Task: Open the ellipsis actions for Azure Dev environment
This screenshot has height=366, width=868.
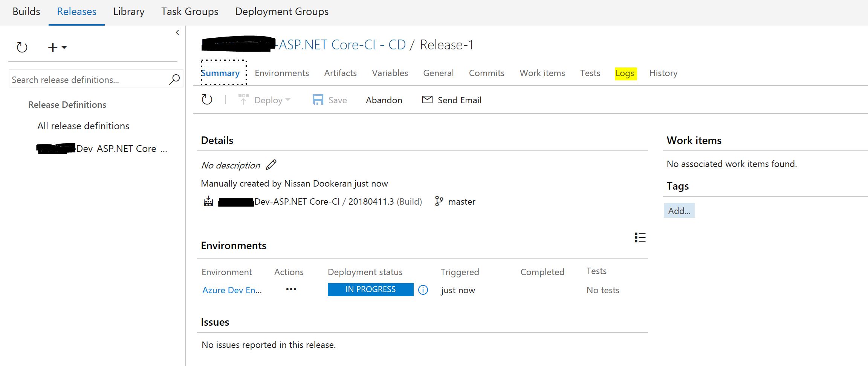Action: click(291, 289)
